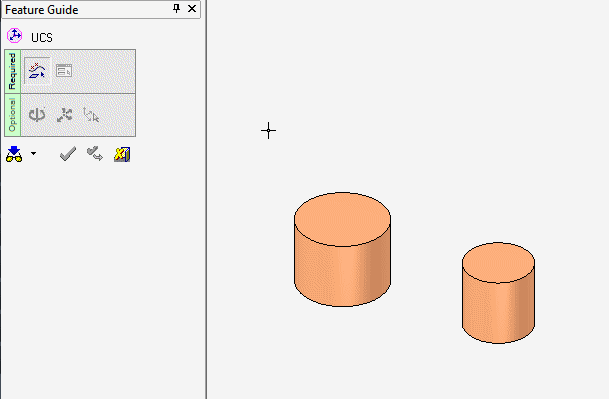Choose the rotate-about-axis optional step
The height and width of the screenshot is (399, 609).
click(x=37, y=115)
